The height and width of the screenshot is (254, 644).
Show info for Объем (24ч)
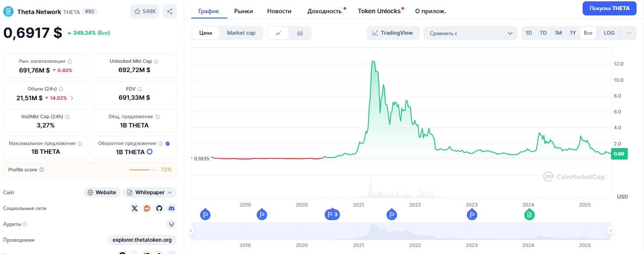pyautogui.click(x=61, y=89)
